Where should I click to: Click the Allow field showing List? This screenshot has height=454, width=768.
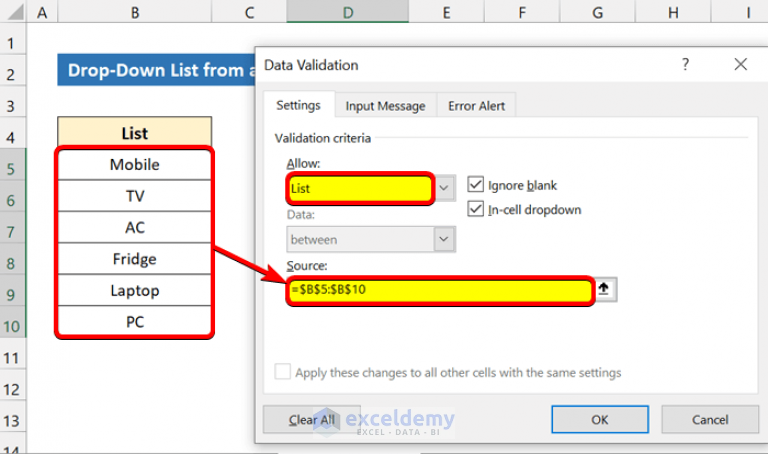[x=360, y=188]
